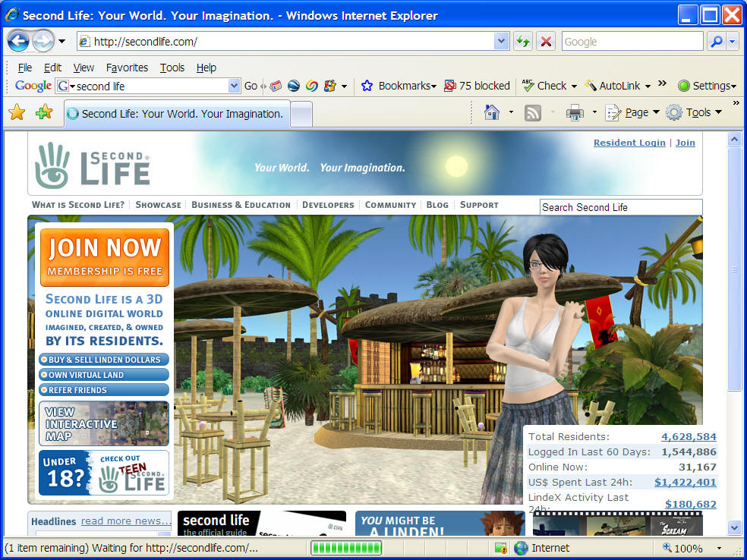Click the Resident Login link

coord(629,143)
